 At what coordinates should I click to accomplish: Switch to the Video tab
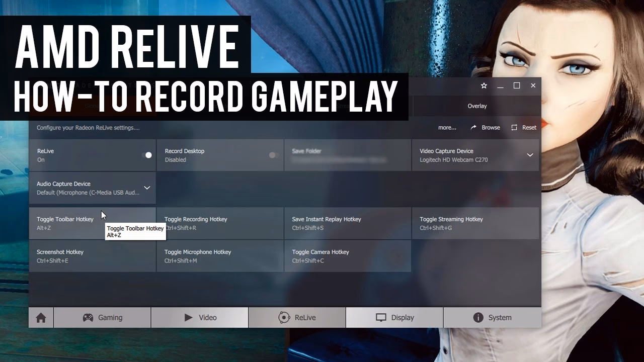click(200, 318)
